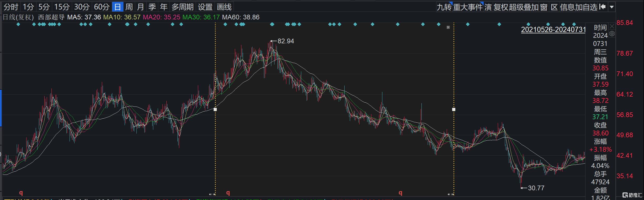Click the MA20: 35.25 indicator label
The height and width of the screenshot is (200, 644).
click(161, 17)
